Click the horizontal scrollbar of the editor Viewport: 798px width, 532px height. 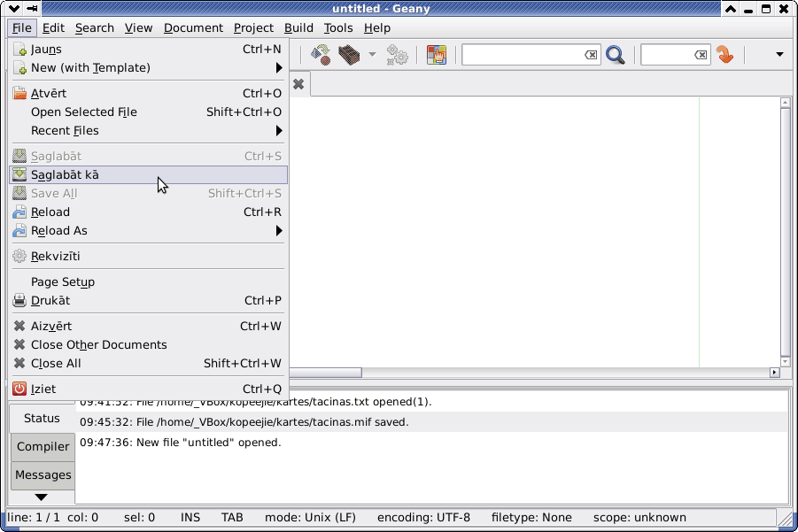click(326, 373)
